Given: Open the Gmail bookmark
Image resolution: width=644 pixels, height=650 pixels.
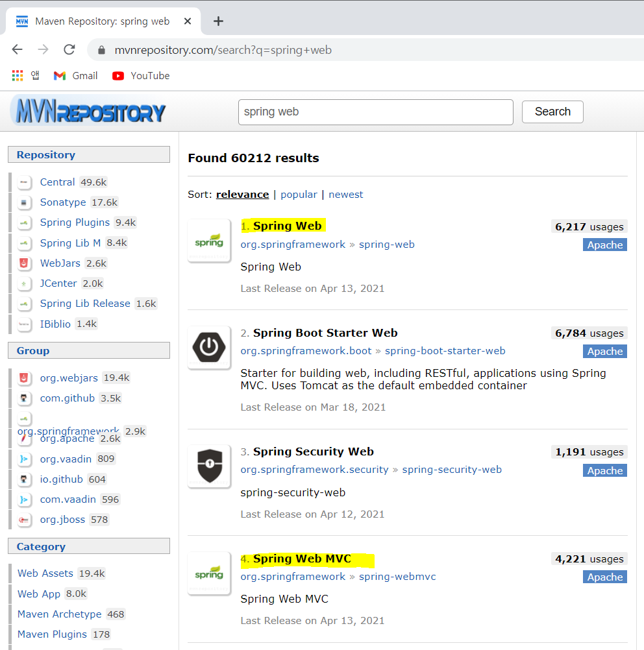Looking at the screenshot, I should 75,75.
